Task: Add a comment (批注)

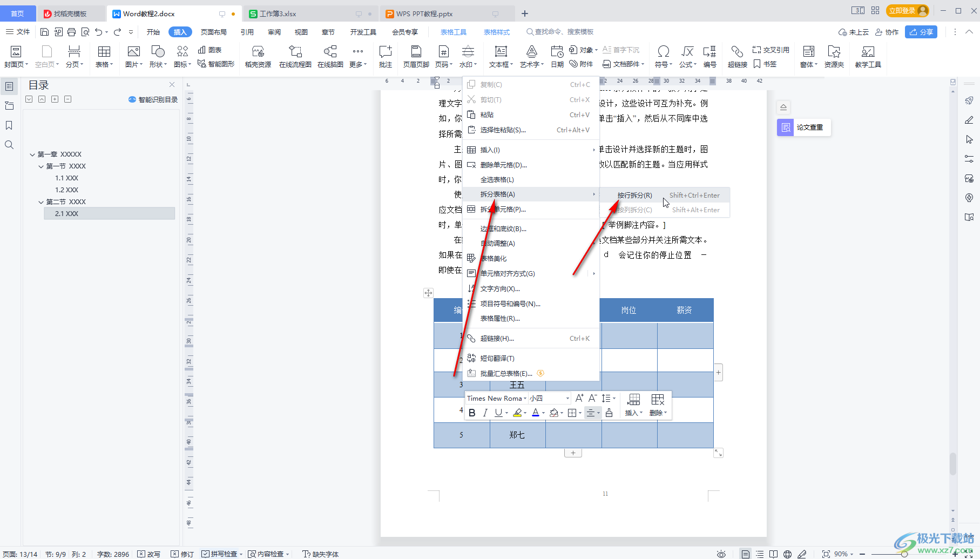Action: pos(385,57)
